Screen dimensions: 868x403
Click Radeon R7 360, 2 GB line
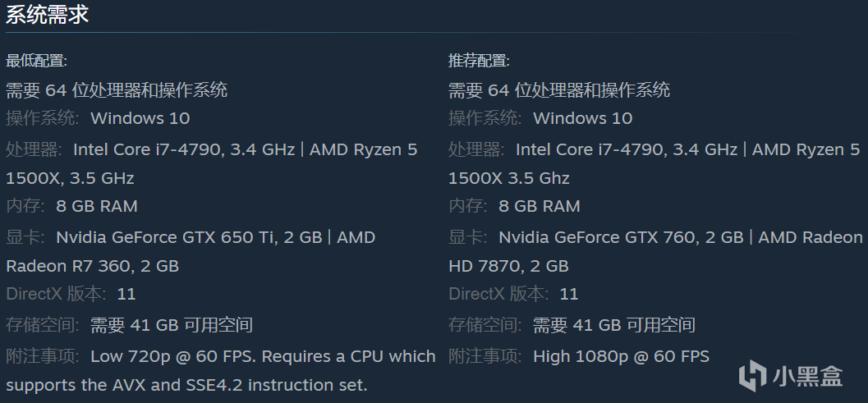(x=92, y=266)
